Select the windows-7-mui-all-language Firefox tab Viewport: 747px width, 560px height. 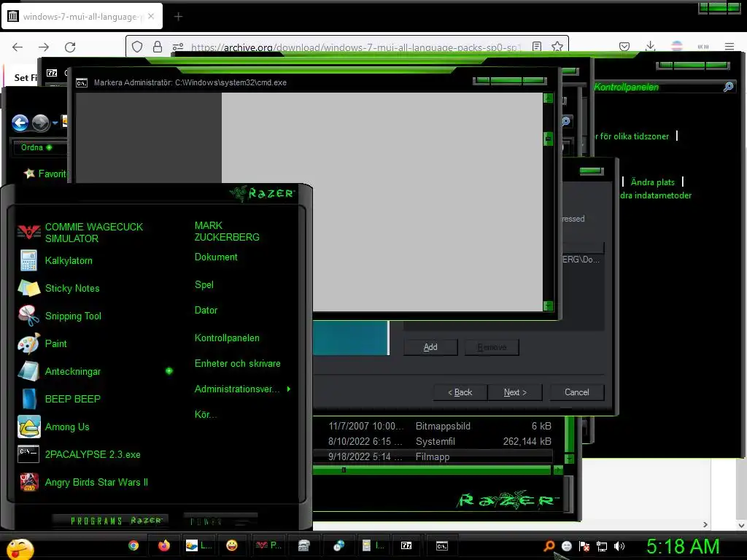pyautogui.click(x=82, y=17)
